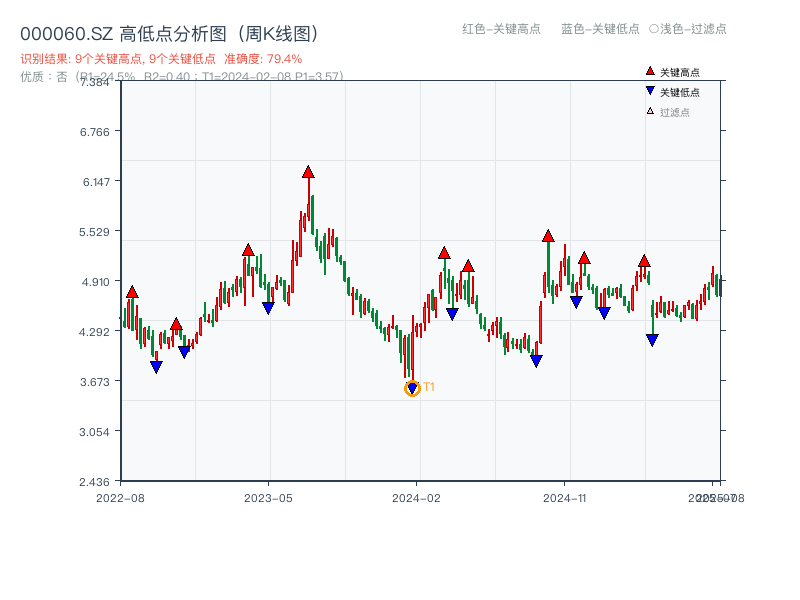Image resolution: width=800 pixels, height=600 pixels.
Task: Click the orange T1 label text
Action: [x=429, y=387]
